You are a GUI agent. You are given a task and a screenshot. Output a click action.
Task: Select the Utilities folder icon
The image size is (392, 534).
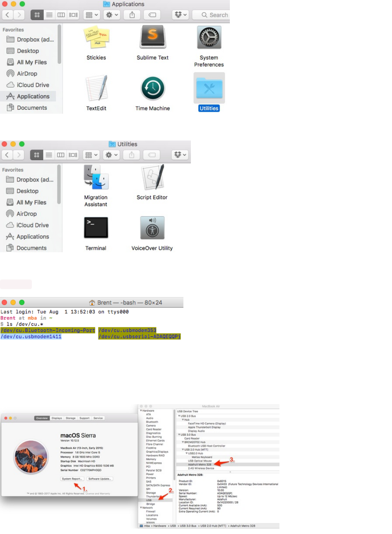click(x=209, y=89)
